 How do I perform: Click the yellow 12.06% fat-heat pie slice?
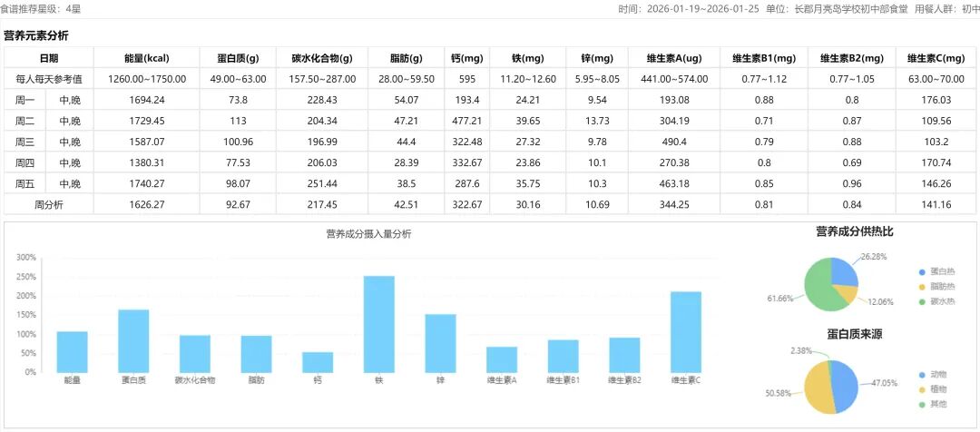pos(848,292)
